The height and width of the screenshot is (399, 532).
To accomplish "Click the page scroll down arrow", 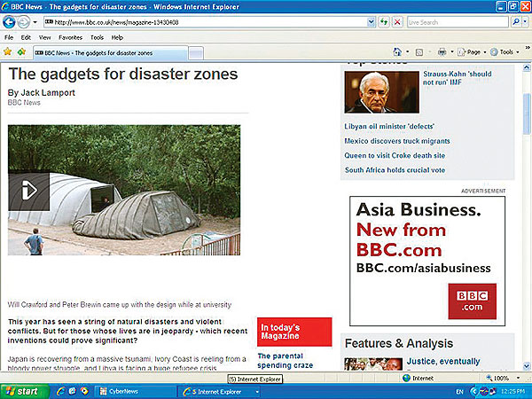I will pyautogui.click(x=527, y=366).
